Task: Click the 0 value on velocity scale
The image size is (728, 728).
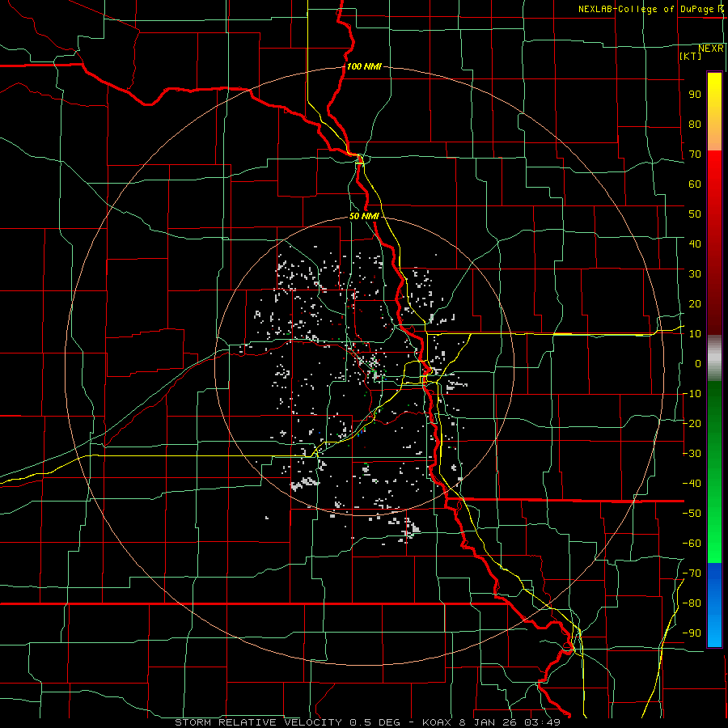Action: 698,364
